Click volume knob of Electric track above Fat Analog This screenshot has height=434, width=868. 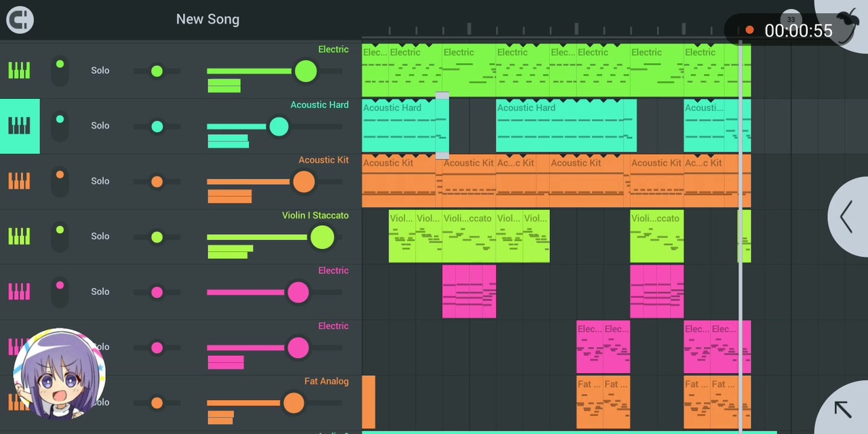pos(298,348)
